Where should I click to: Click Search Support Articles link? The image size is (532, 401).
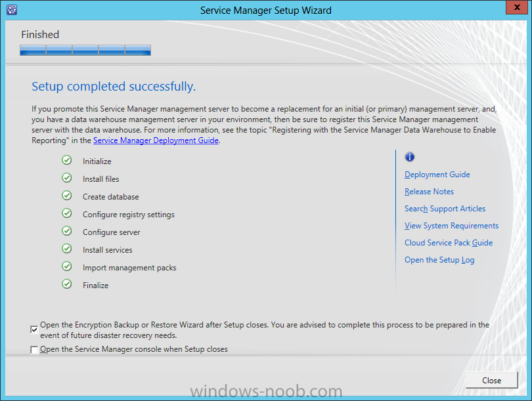tap(445, 209)
